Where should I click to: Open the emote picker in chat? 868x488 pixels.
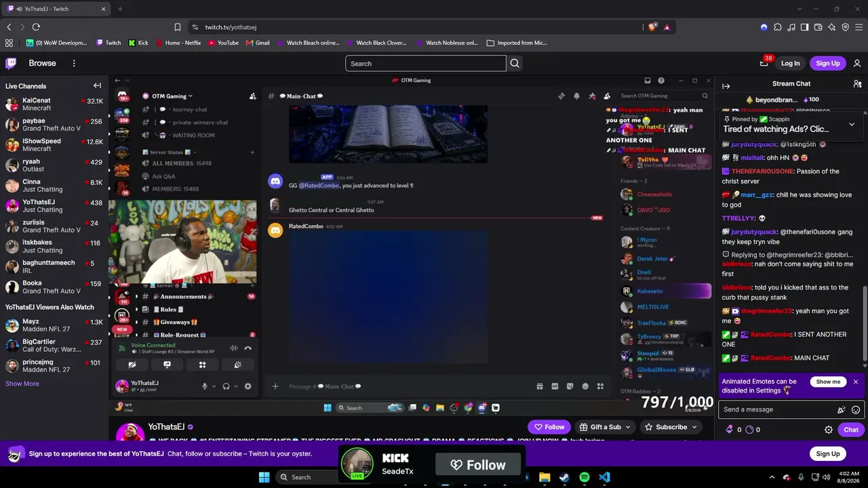856,409
